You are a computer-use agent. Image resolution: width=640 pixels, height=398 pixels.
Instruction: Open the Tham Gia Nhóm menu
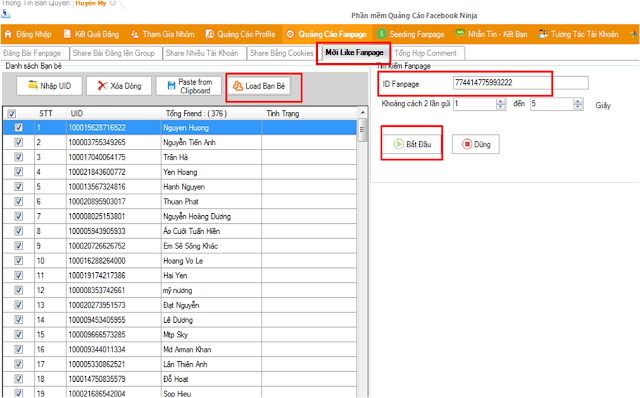(x=162, y=34)
